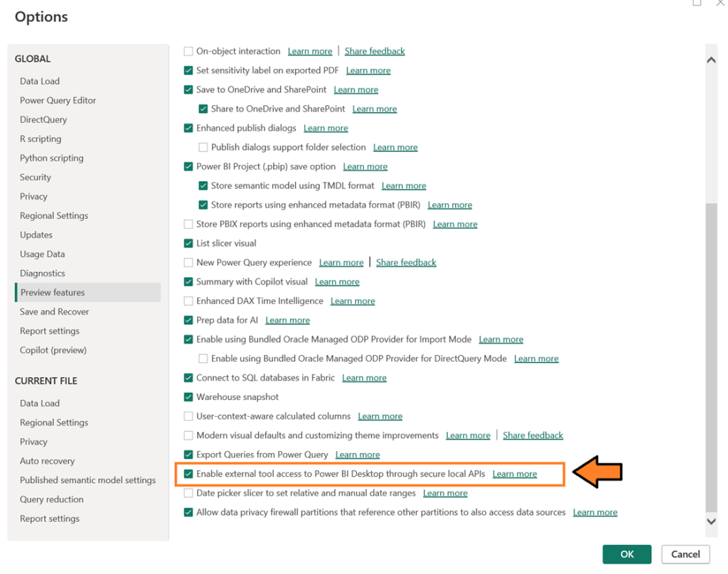Check Modern visual defaults and theme improvements

coord(188,435)
